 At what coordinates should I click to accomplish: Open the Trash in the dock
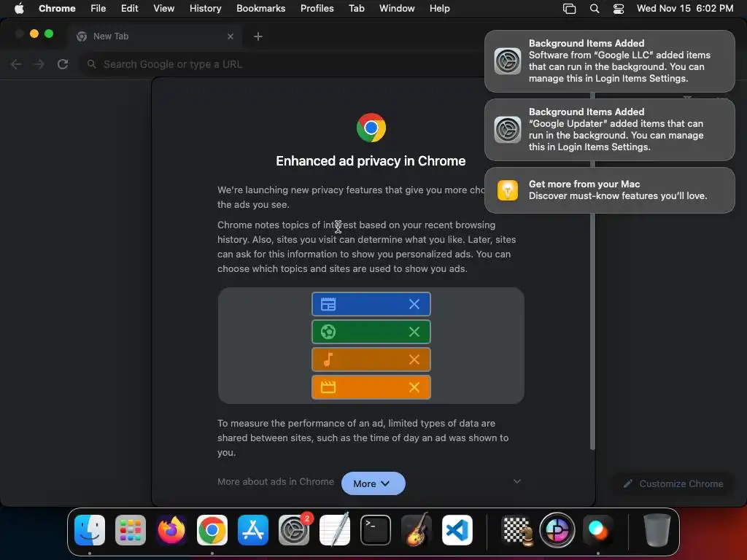click(x=657, y=530)
